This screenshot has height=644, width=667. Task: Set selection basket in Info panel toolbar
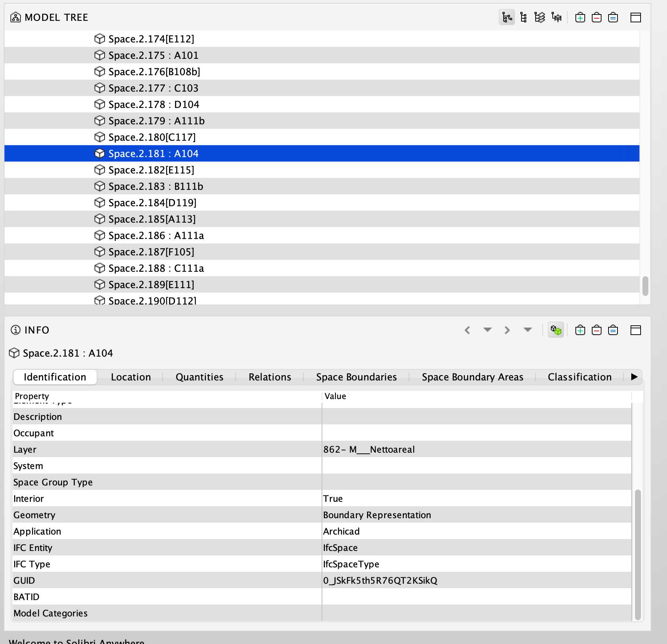[613, 330]
